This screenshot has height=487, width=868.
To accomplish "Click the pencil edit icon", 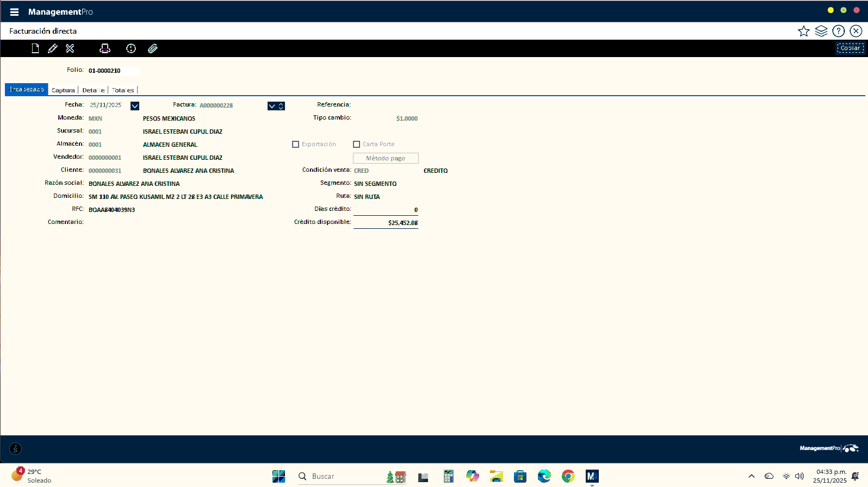I will tap(53, 48).
